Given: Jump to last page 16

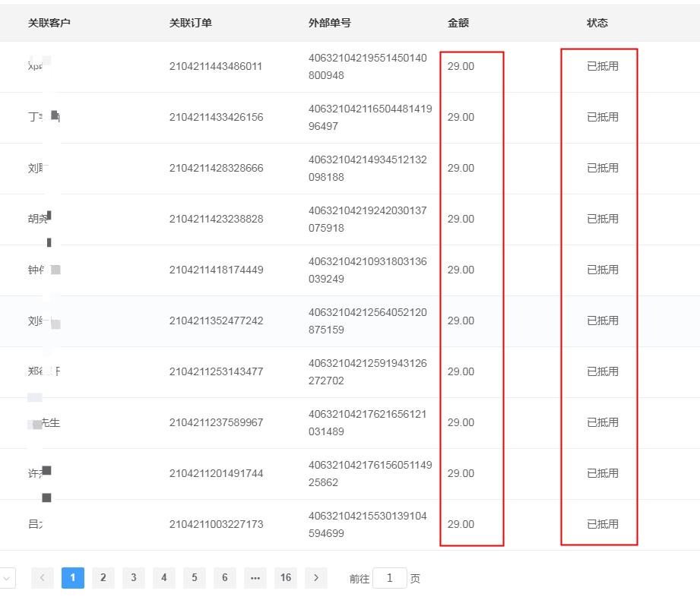Looking at the screenshot, I should [286, 578].
